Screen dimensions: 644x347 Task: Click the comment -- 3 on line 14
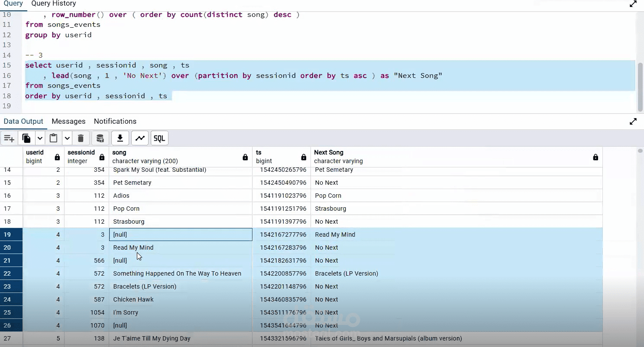34,55
